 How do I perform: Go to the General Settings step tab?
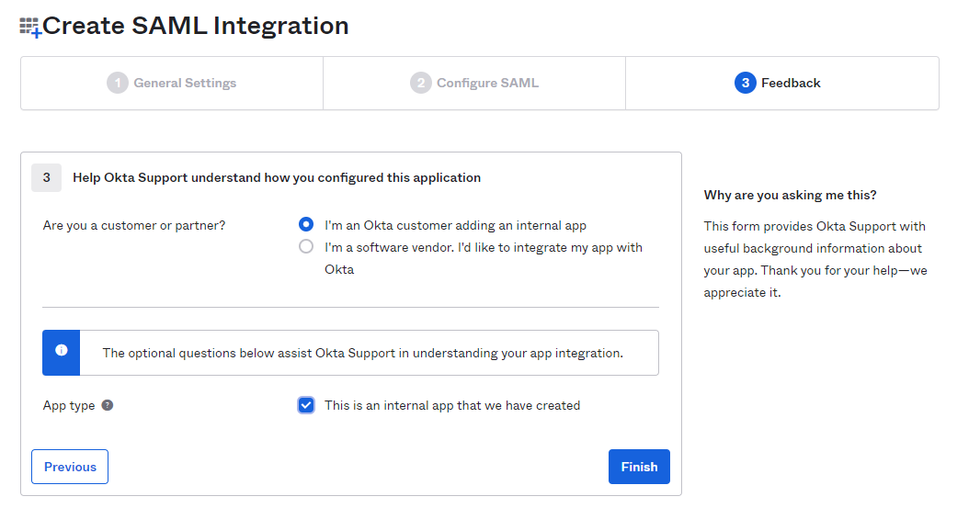[x=172, y=83]
